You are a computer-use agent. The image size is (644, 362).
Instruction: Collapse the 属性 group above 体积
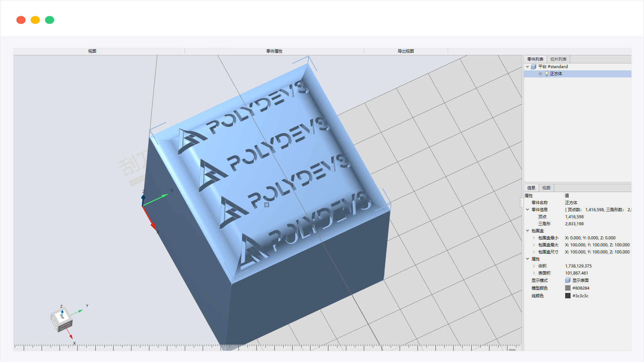click(528, 259)
